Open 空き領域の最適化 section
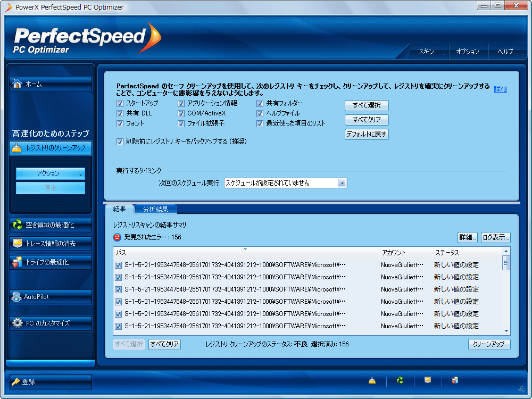532x399 pixels. [51, 225]
